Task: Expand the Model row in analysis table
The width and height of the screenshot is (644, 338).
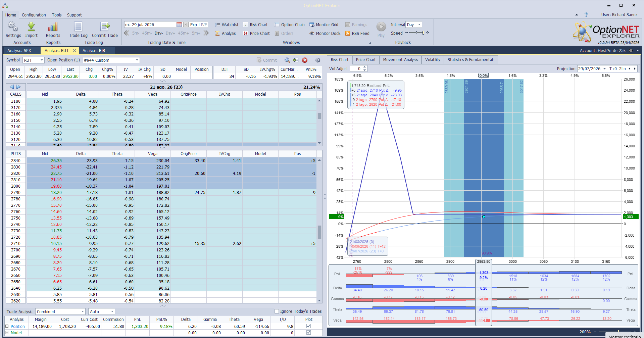Action: click(7, 333)
